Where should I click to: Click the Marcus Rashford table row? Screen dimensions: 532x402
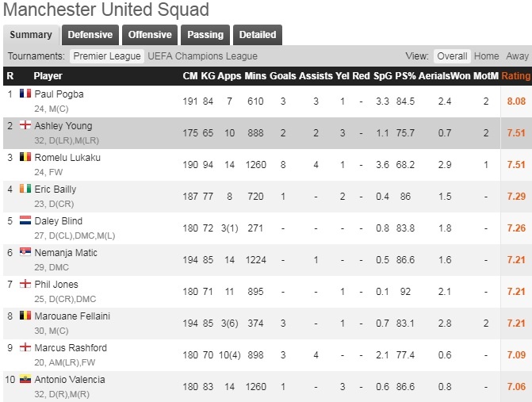pyautogui.click(x=266, y=354)
